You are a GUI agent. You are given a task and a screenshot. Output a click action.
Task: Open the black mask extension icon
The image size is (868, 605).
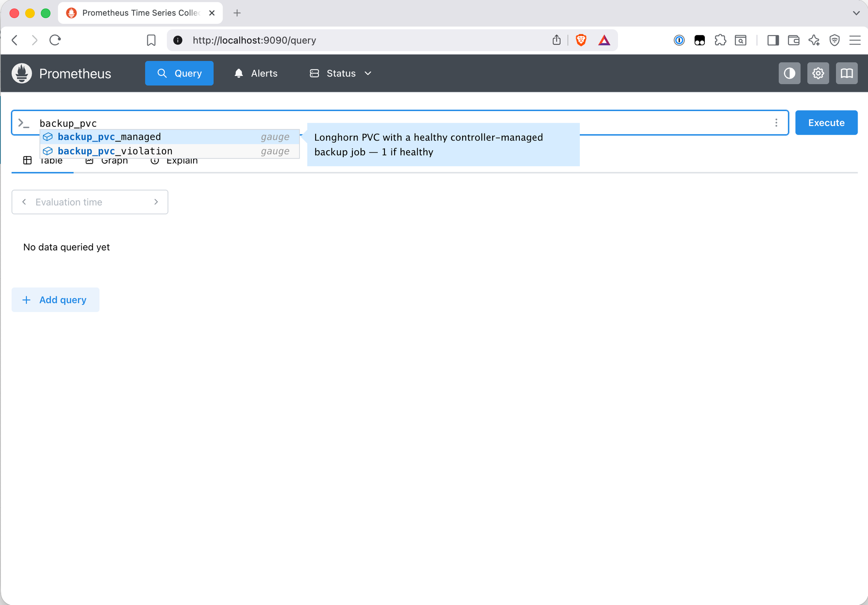click(x=700, y=40)
